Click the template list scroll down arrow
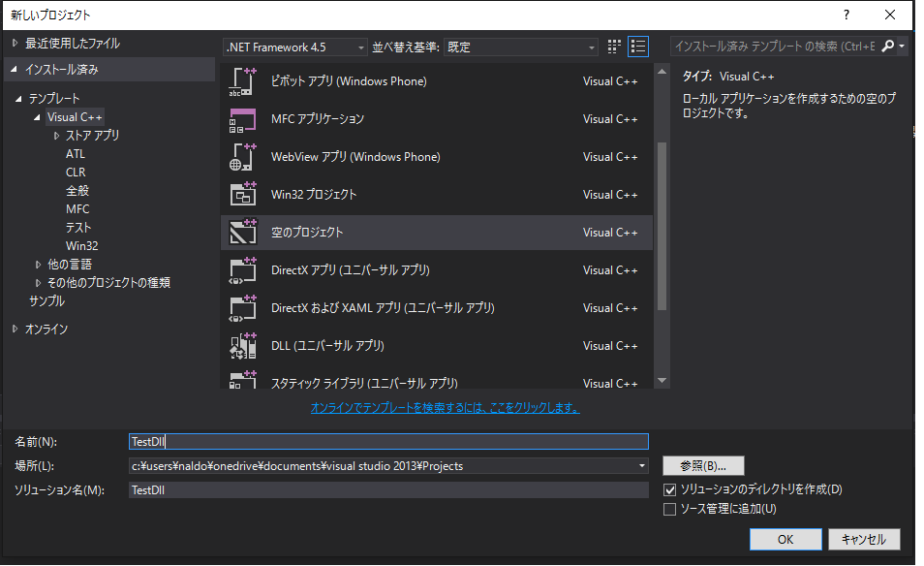The width and height of the screenshot is (924, 566). [x=662, y=380]
